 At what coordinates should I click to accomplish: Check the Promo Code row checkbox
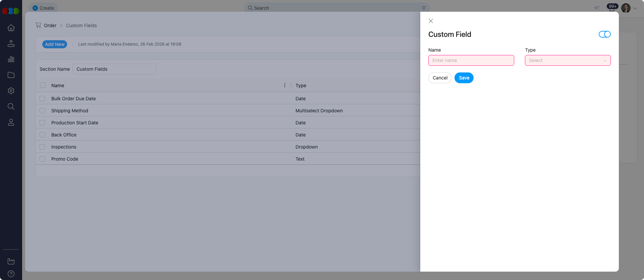pyautogui.click(x=42, y=159)
